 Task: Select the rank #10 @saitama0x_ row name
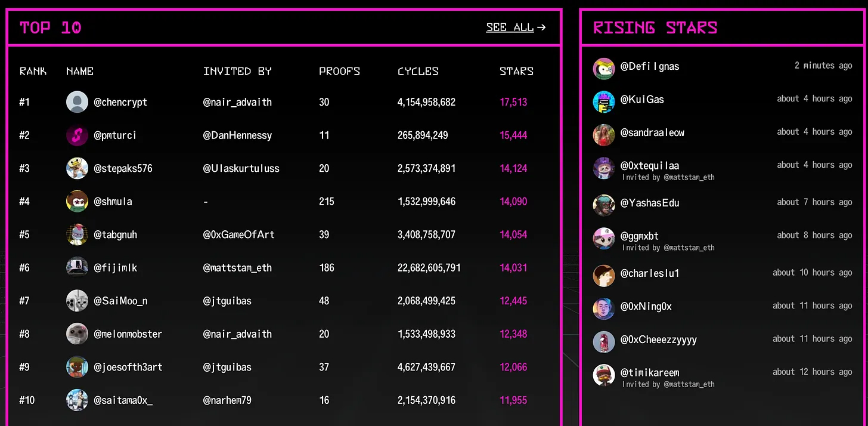(123, 400)
